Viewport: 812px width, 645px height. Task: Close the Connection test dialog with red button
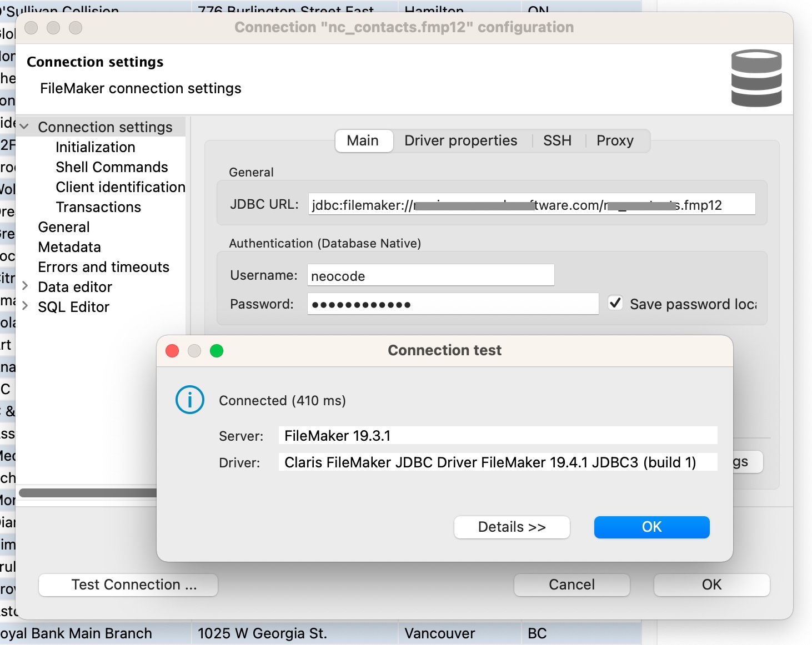(x=172, y=351)
